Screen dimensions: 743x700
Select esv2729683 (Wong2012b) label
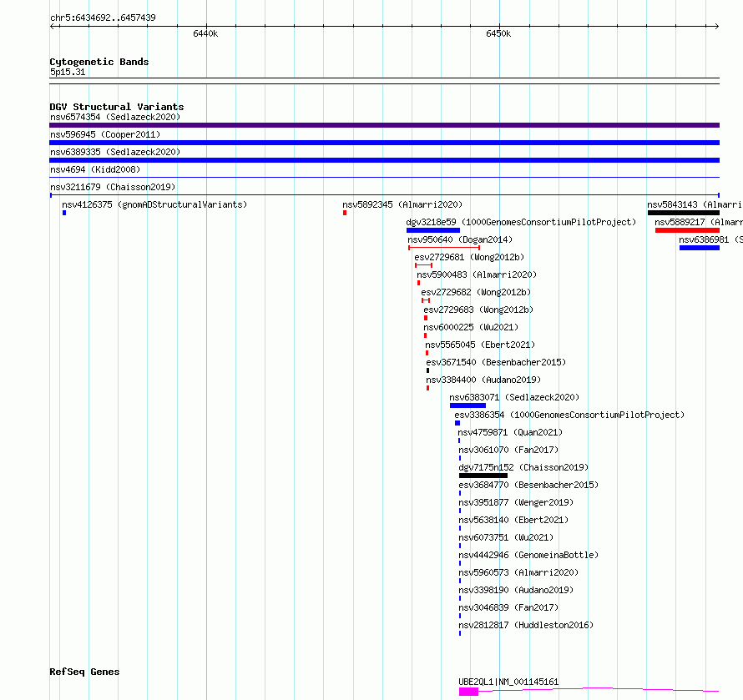(478, 310)
